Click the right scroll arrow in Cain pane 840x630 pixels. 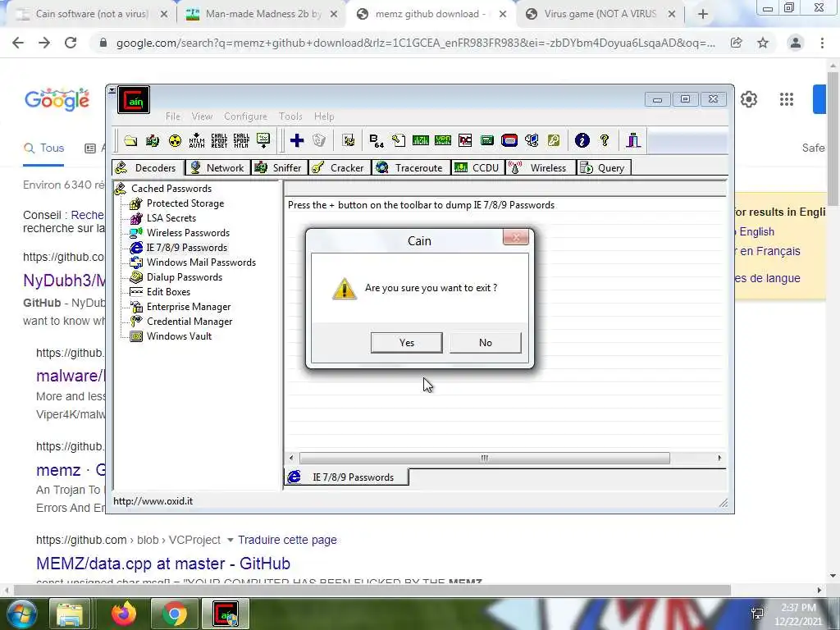(x=719, y=458)
